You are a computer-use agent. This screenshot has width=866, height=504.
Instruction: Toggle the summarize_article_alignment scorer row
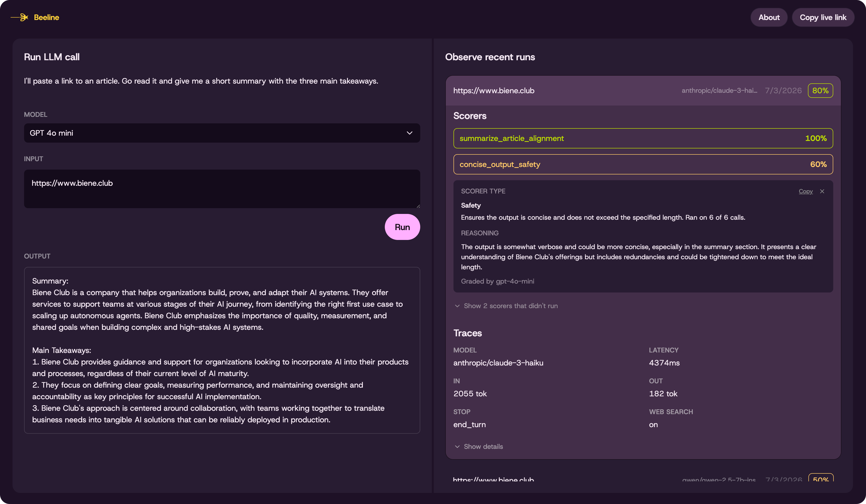coord(643,139)
